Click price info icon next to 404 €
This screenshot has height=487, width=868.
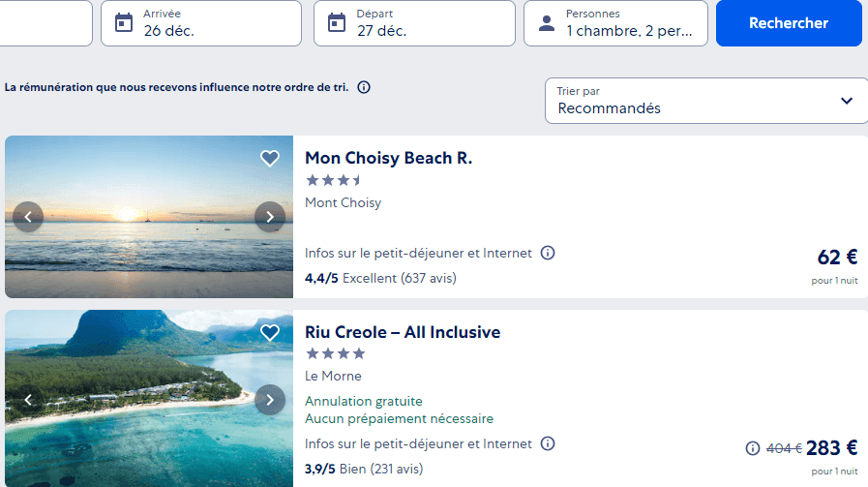pyautogui.click(x=752, y=448)
